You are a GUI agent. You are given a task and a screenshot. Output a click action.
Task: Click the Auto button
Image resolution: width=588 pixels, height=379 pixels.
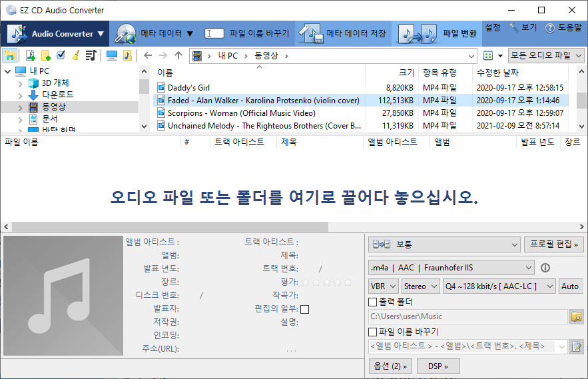click(570, 286)
